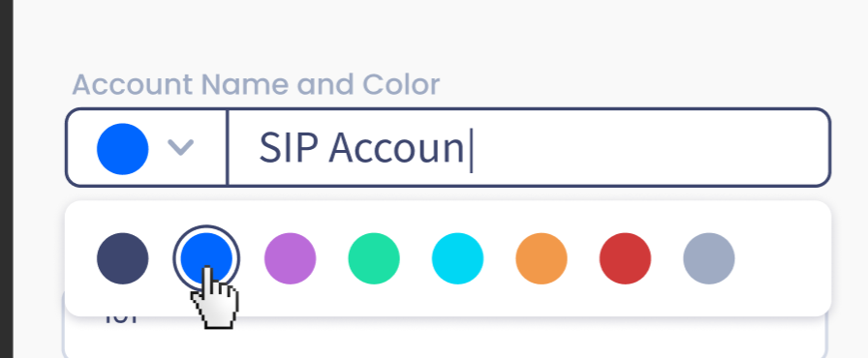Click empty palette area right of gray swatch

(781, 258)
